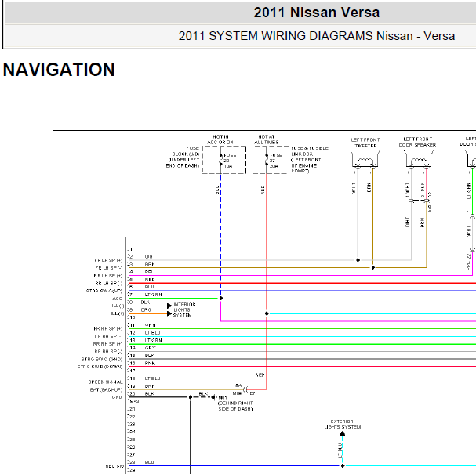The height and width of the screenshot is (474, 476).
Task: Click the vertical BLU label on dashed blue wire
Action: (x=217, y=190)
